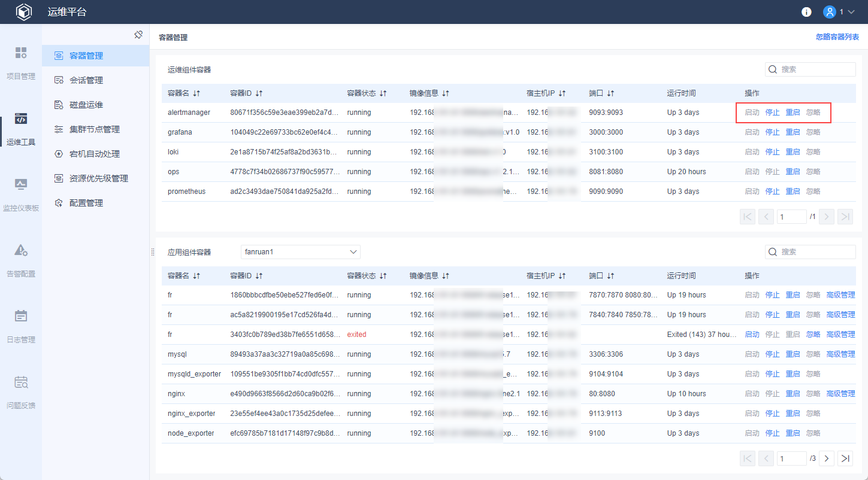868x480 pixels.
Task: Click the pin icon in the sidebar
Action: click(x=138, y=35)
